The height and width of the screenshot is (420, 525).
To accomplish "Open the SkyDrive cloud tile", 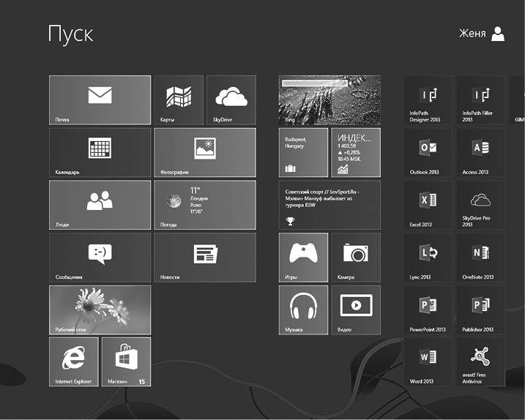I will click(231, 100).
